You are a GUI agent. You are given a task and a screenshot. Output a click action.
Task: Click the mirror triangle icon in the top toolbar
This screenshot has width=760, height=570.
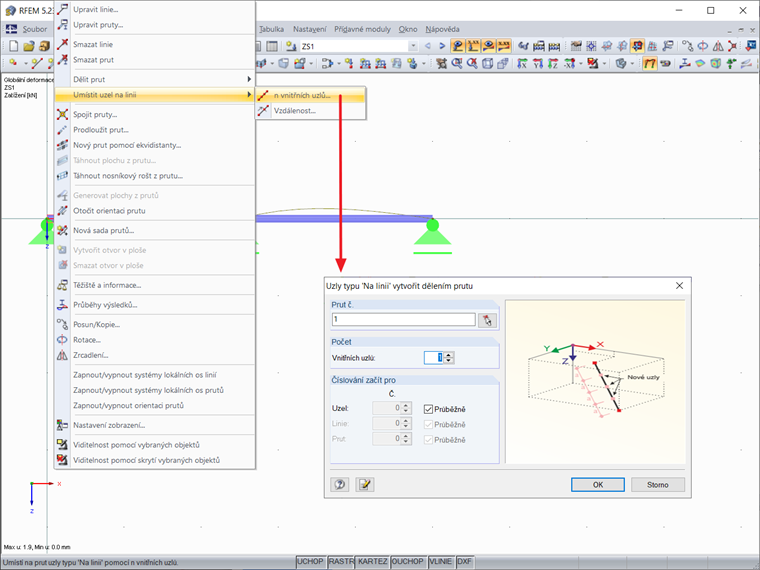(718, 46)
